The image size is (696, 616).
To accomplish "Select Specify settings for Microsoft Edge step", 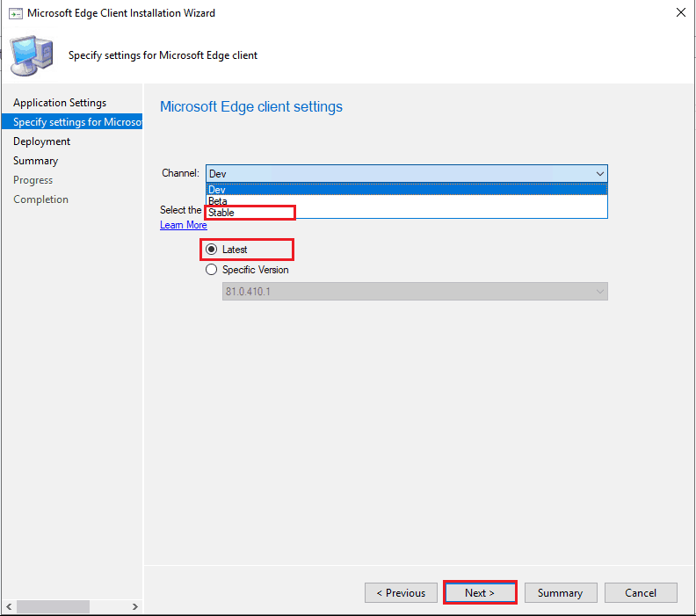I will (x=72, y=121).
